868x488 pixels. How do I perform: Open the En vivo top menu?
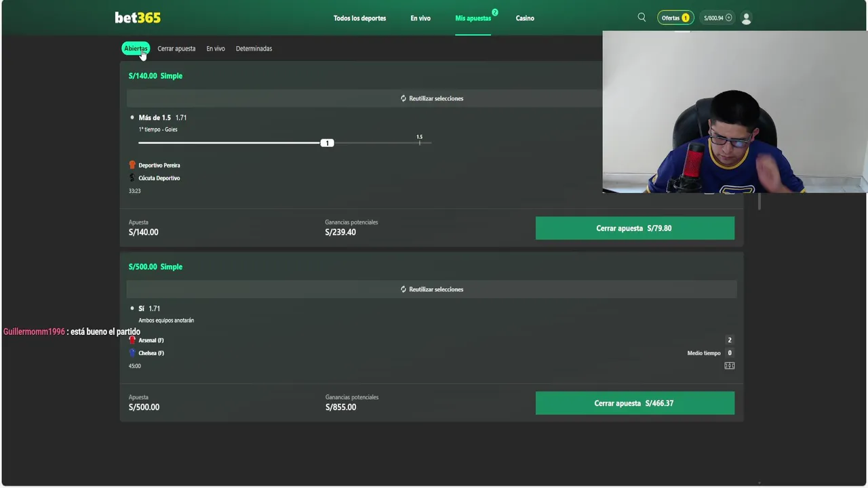click(420, 18)
